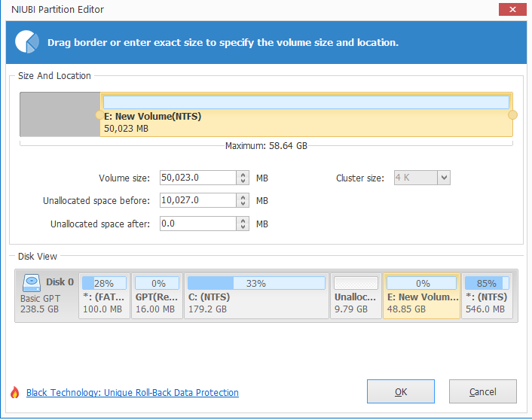Click the Volume size label
This screenshot has width=532, height=420.
tap(124, 178)
